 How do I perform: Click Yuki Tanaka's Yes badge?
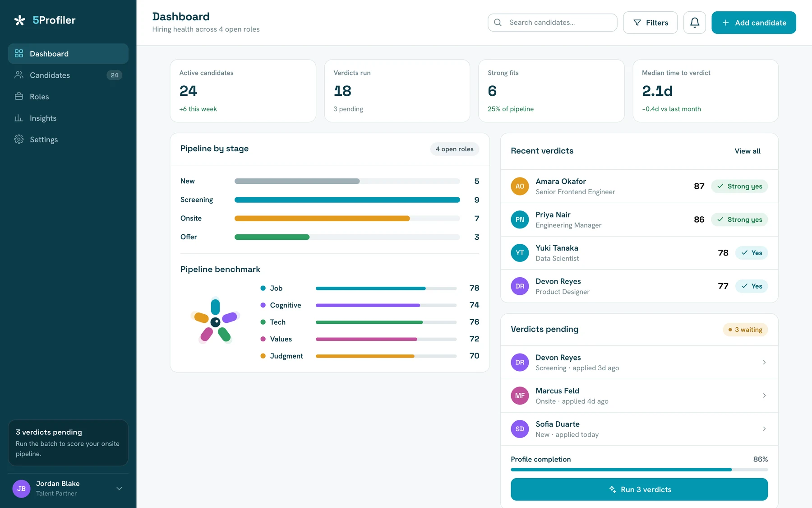pos(752,253)
